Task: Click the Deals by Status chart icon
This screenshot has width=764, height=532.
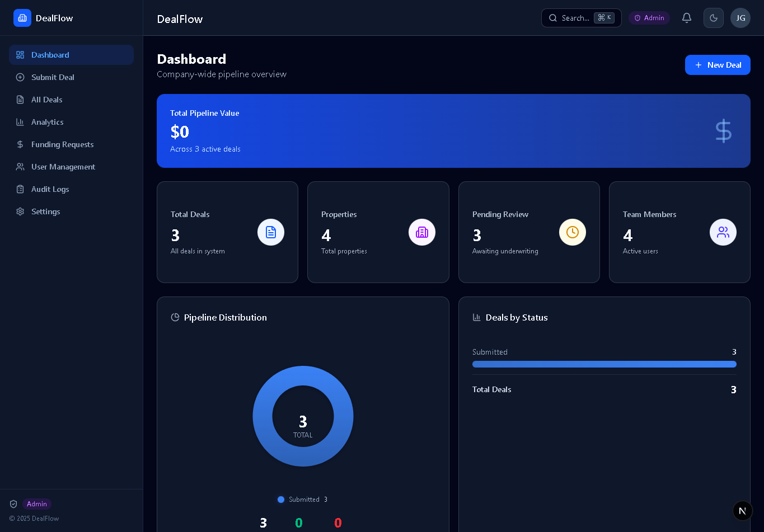Action: point(476,317)
